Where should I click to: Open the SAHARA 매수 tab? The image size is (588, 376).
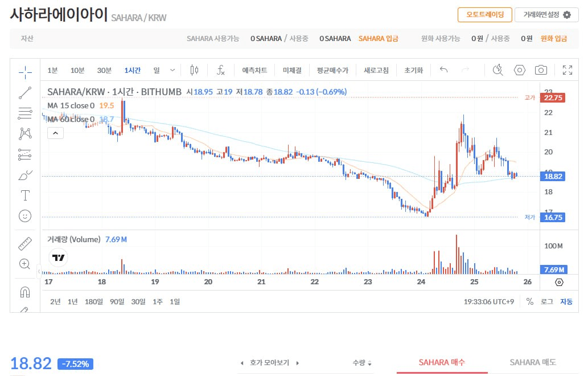[442, 362]
